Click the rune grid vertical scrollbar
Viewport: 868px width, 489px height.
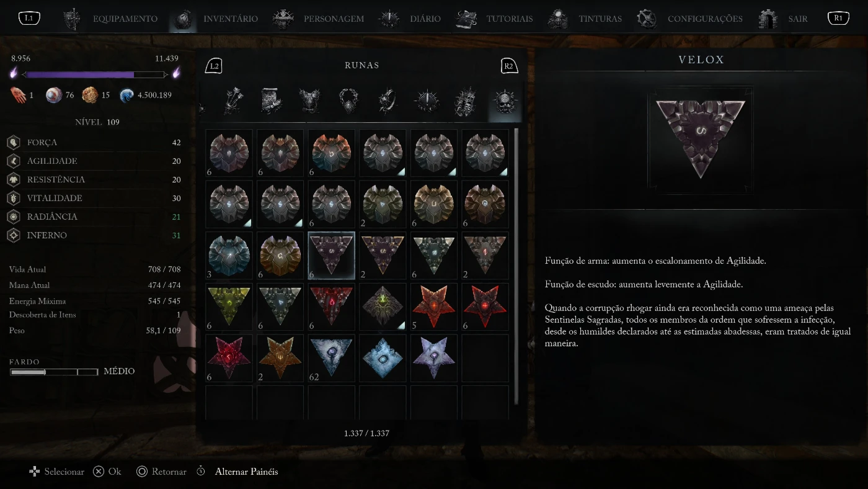[516, 274]
